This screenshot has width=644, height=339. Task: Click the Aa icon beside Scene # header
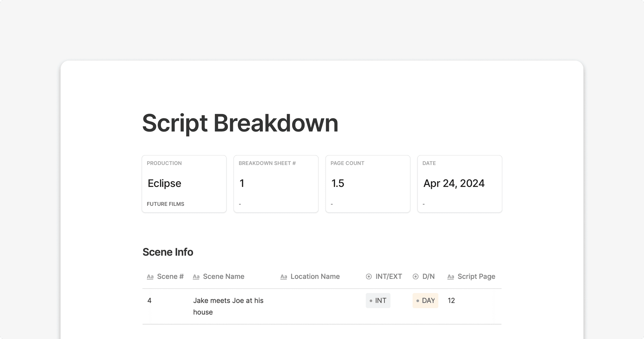(150, 276)
